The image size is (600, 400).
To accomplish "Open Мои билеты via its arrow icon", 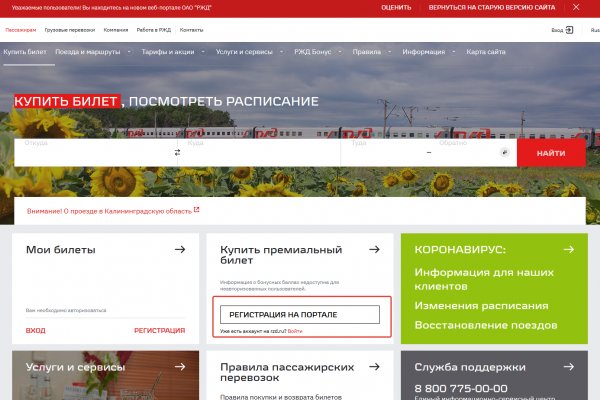I will 179,250.
